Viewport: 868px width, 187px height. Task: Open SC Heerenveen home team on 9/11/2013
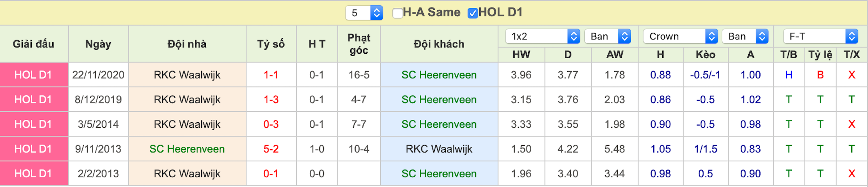point(187,149)
